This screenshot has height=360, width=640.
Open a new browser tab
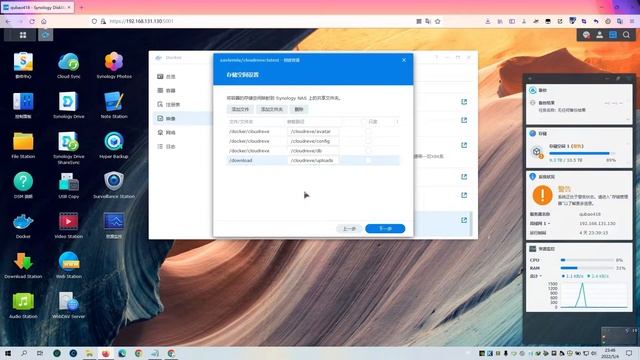(81, 7)
